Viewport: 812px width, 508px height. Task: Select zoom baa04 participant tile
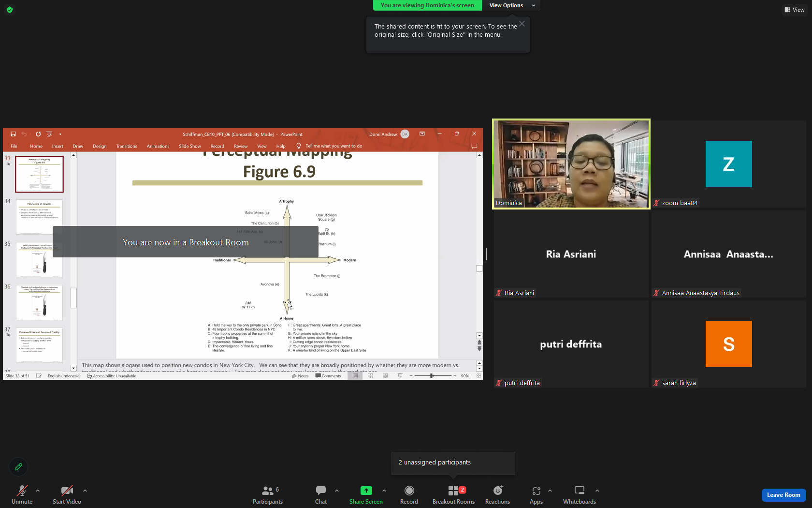tap(728, 164)
